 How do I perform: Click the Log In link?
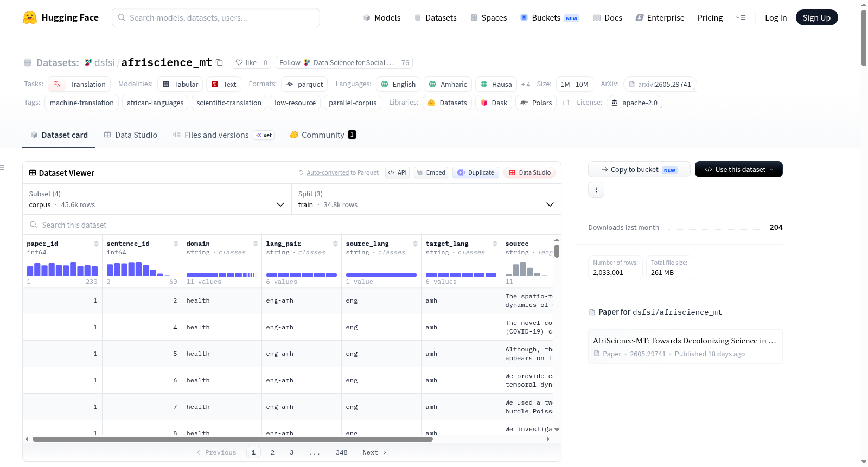click(775, 17)
